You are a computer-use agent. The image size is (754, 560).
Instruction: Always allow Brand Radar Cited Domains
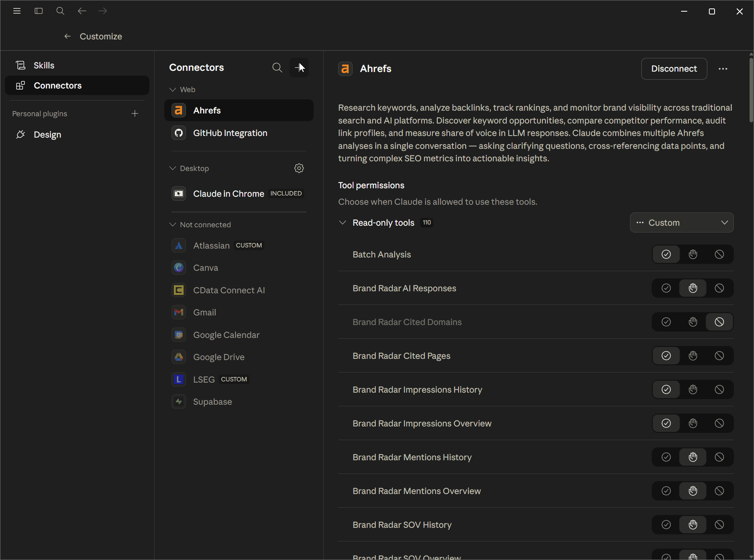tap(666, 322)
